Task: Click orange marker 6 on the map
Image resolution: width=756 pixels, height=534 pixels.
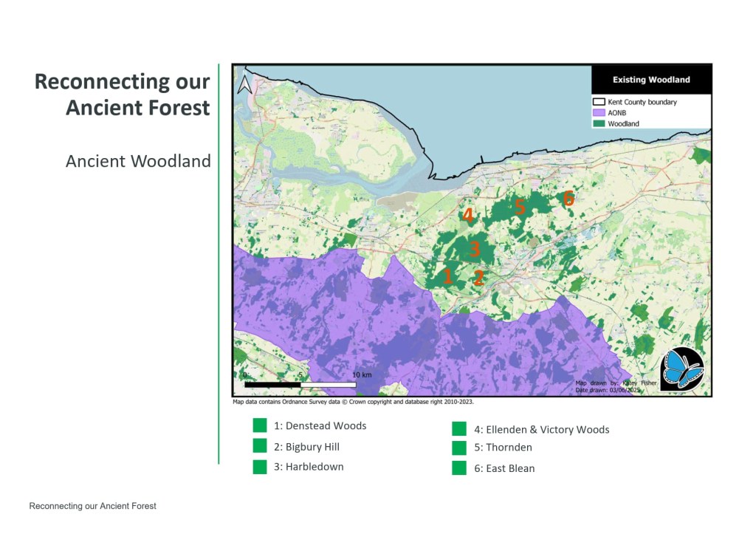Action: coord(568,198)
